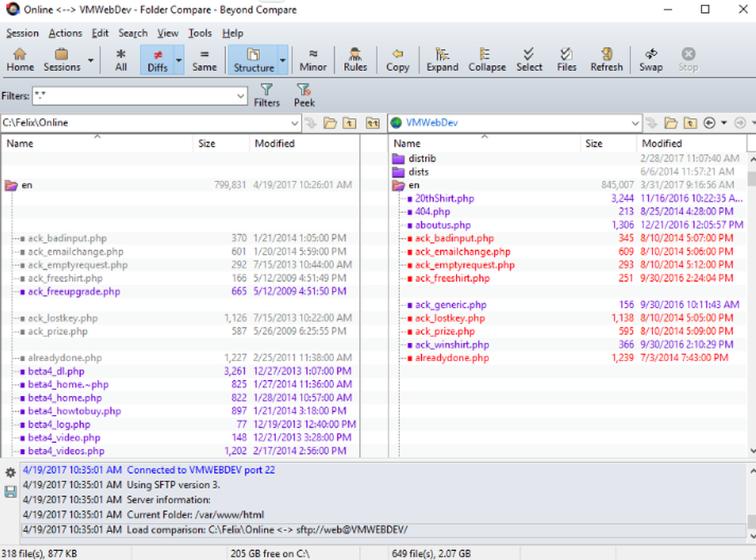Screen dimensions: 756x560
Task: Expand the Filters combo box list
Action: [240, 96]
